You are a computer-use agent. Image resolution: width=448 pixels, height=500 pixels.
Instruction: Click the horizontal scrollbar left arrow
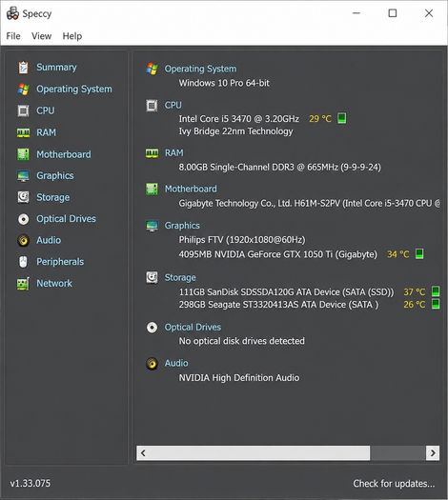(x=143, y=453)
